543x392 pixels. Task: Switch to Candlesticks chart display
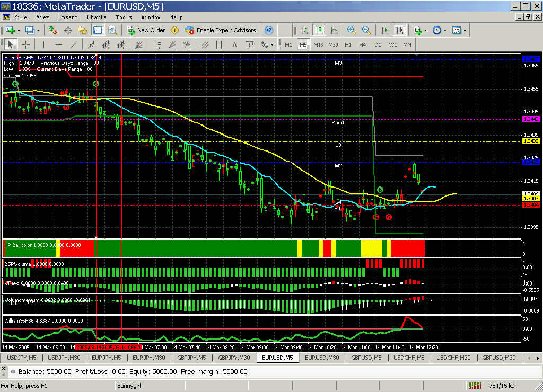(319, 30)
